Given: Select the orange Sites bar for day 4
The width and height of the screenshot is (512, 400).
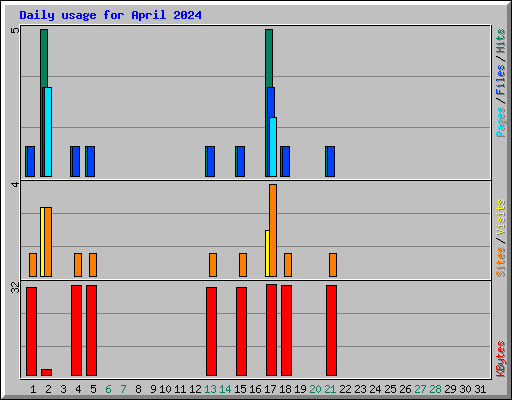Looking at the screenshot, I should pyautogui.click(x=78, y=265).
